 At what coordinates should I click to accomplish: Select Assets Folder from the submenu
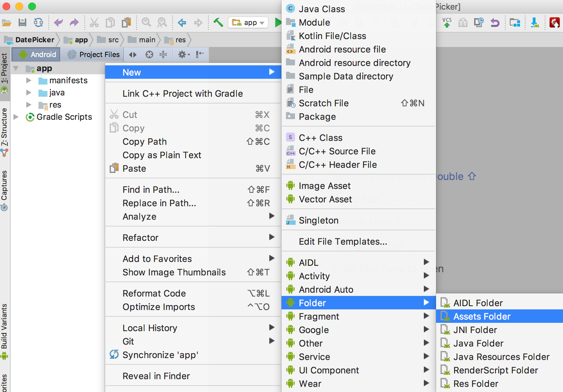click(x=482, y=316)
